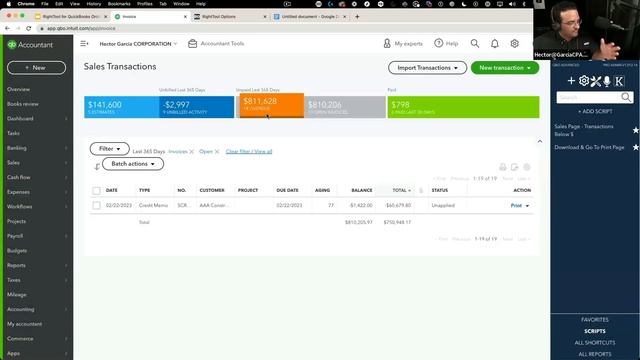Select all rows with the header checkbox
This screenshot has width=640, height=360.
tap(96, 191)
